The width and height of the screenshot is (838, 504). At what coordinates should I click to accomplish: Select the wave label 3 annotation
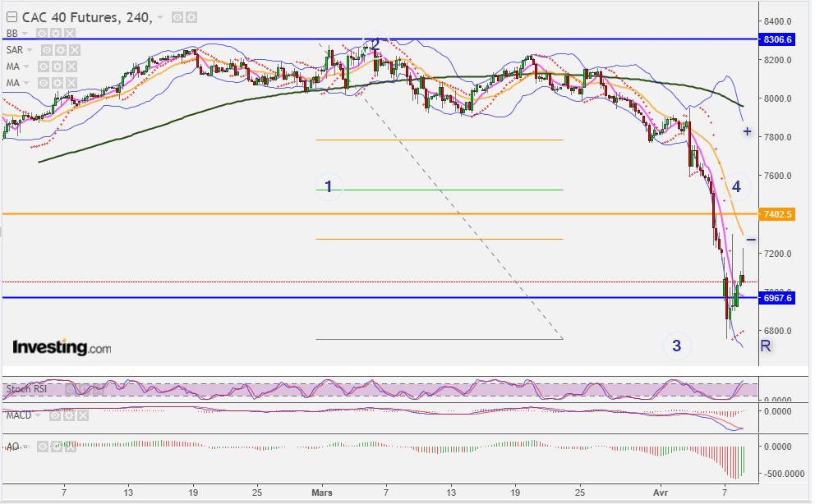tap(677, 346)
